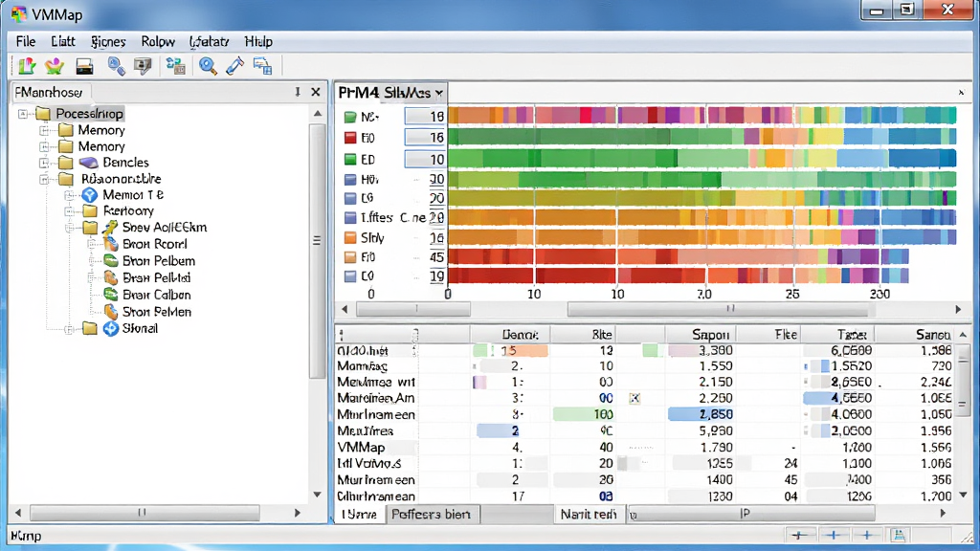Click the blue round icon beside Memor T B
This screenshot has height=551, width=980.
pyautogui.click(x=90, y=195)
